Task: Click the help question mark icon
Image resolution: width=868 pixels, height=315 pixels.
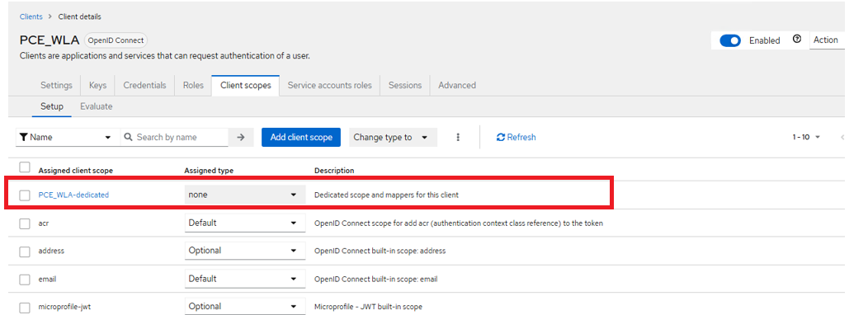Action: point(796,40)
